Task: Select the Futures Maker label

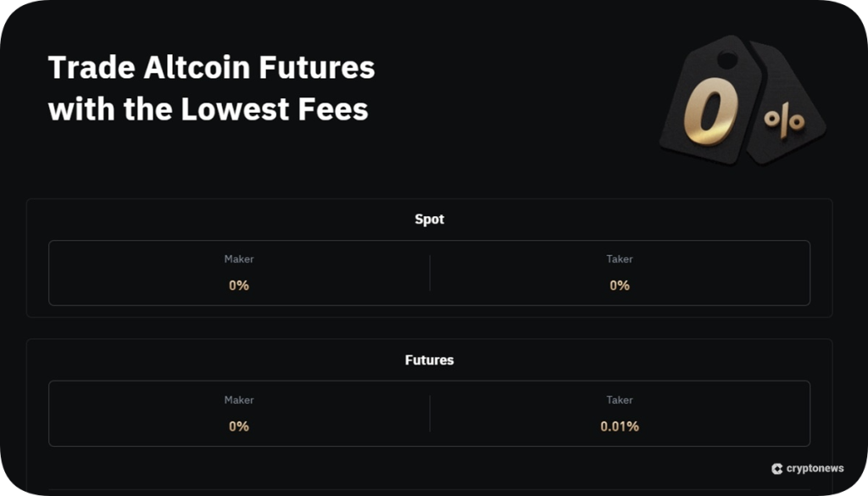Action: [x=239, y=399]
